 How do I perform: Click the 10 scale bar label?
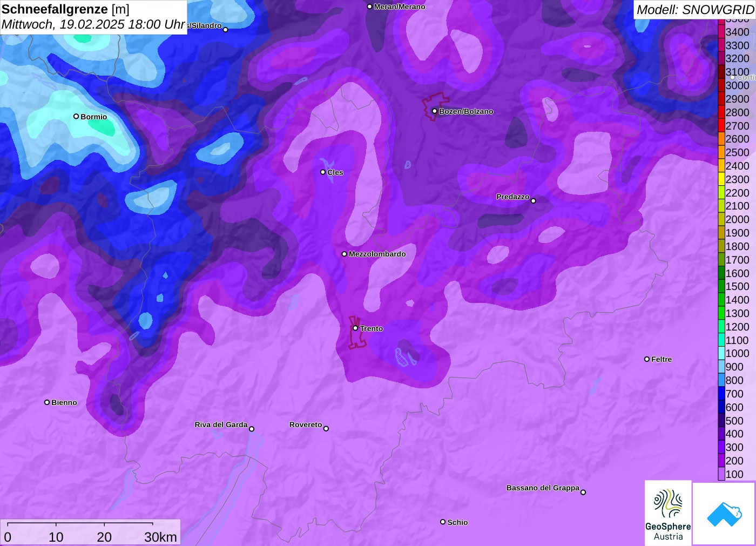(x=56, y=537)
